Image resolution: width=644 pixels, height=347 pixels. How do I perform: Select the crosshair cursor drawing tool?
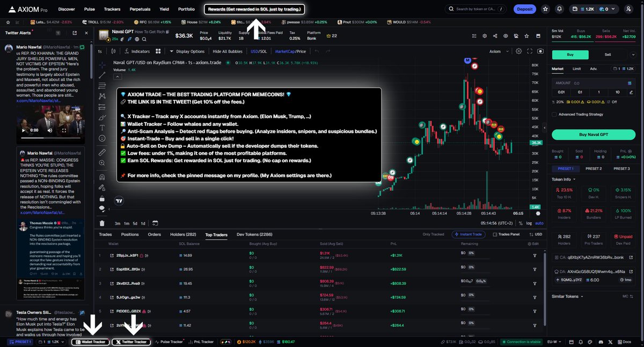tap(102, 64)
